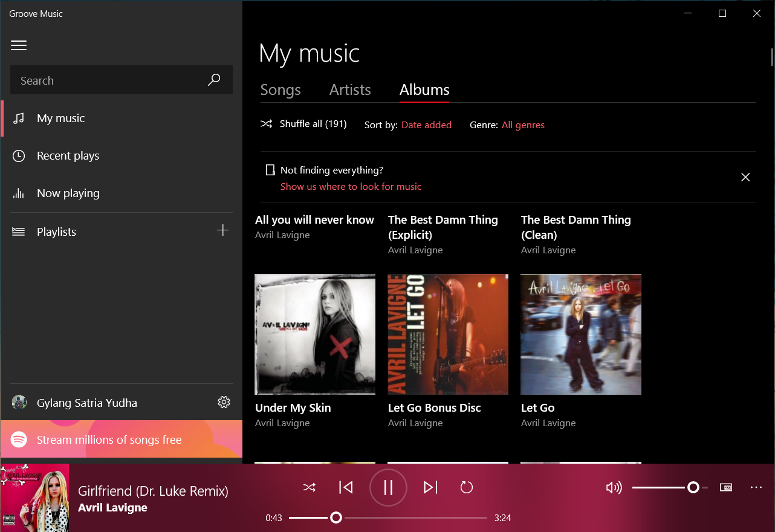Screen dimensions: 775x532
Task: Skip to the next track
Action: (430, 487)
